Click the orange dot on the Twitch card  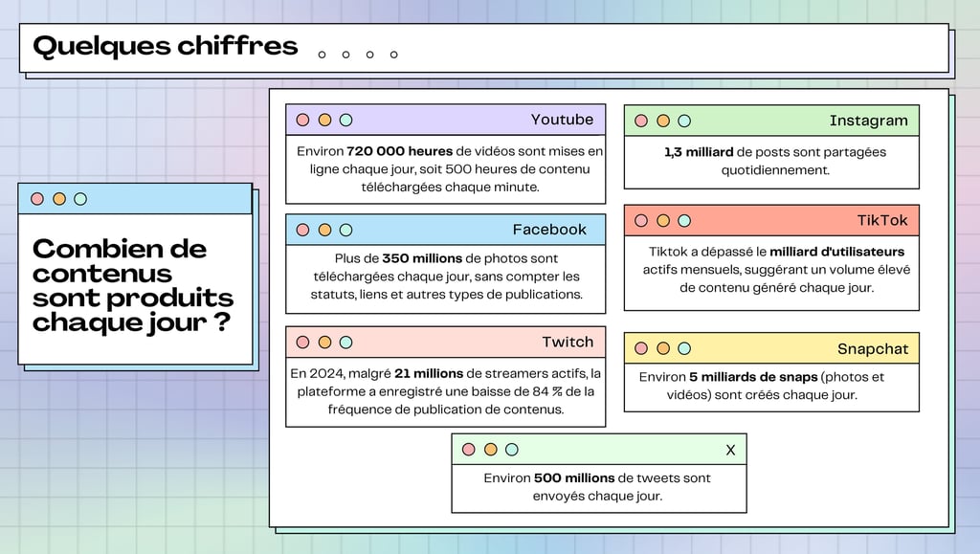click(x=325, y=343)
